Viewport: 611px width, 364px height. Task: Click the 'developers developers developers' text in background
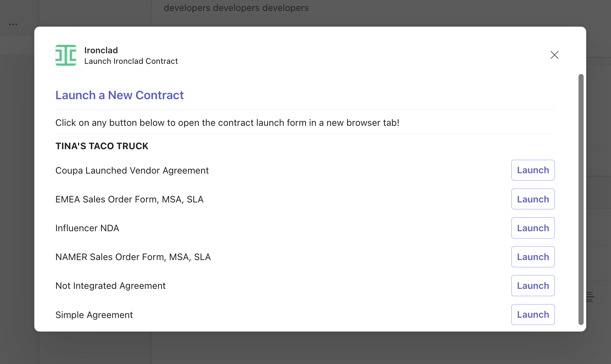[x=236, y=8]
